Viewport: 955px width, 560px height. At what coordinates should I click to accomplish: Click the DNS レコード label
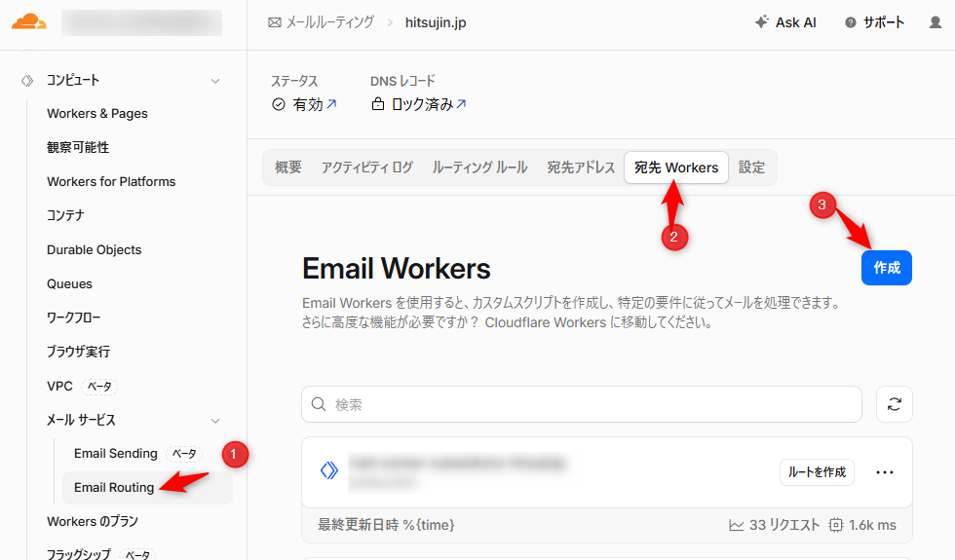402,81
